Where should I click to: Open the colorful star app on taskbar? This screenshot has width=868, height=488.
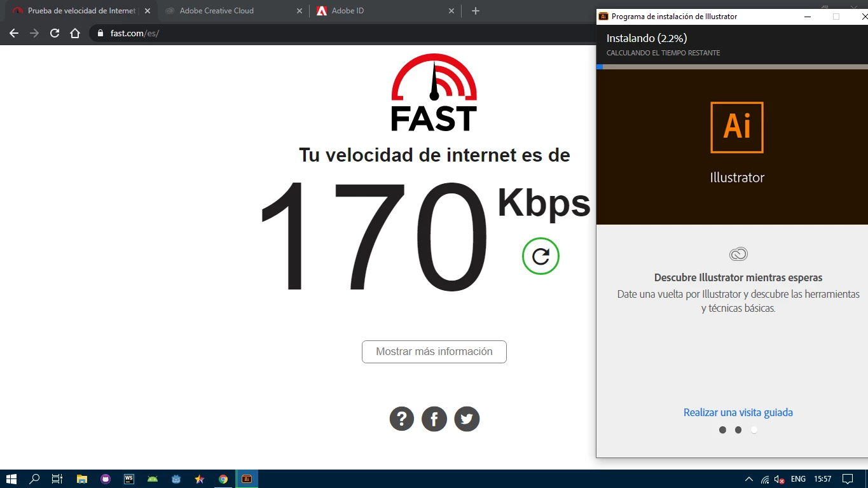click(x=200, y=479)
